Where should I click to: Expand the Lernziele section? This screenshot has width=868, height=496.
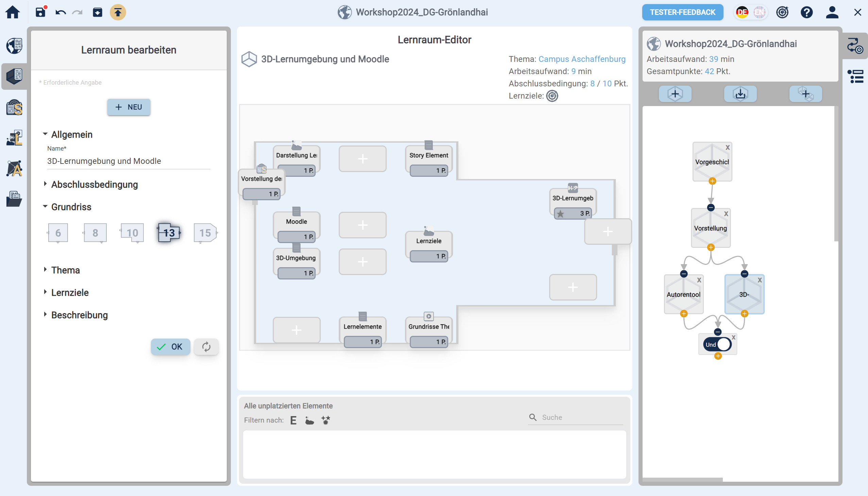click(70, 292)
